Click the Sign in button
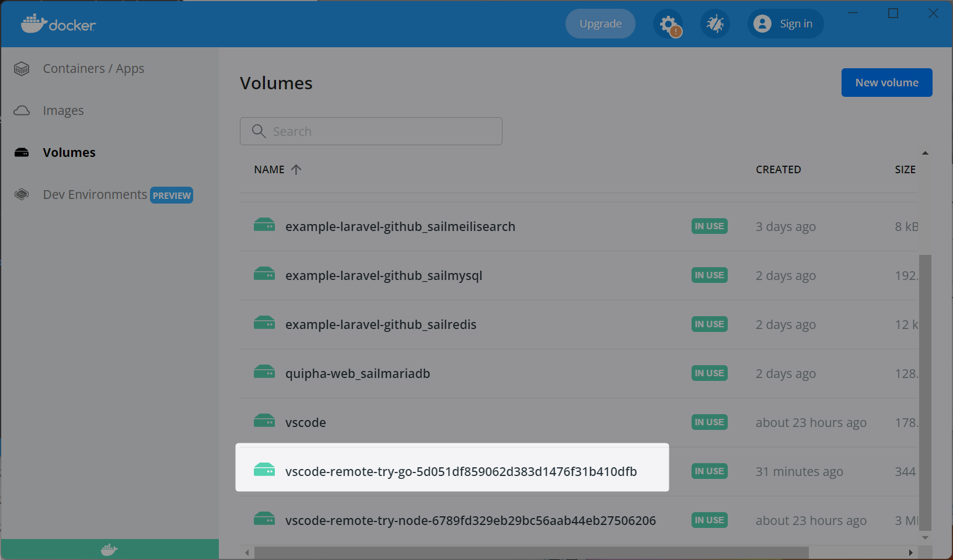This screenshot has width=953, height=560. coord(786,24)
